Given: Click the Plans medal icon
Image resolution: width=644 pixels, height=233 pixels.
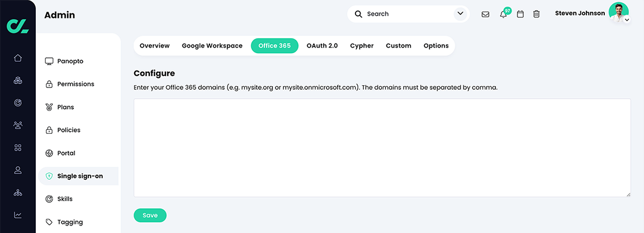Looking at the screenshot, I should 49,108.
